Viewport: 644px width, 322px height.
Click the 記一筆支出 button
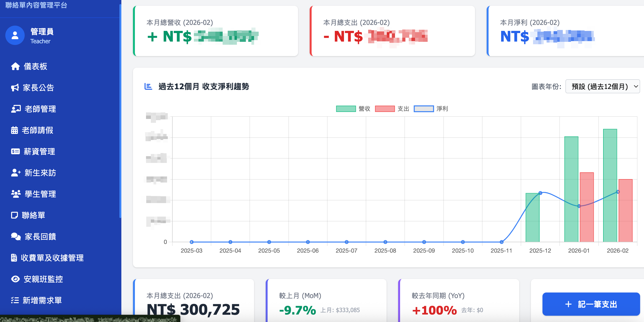(x=591, y=304)
